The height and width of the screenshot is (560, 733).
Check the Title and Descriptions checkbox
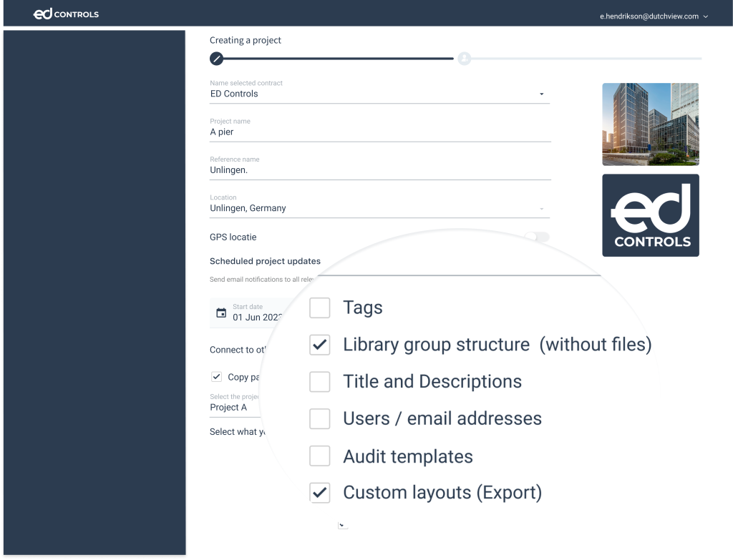pos(320,382)
